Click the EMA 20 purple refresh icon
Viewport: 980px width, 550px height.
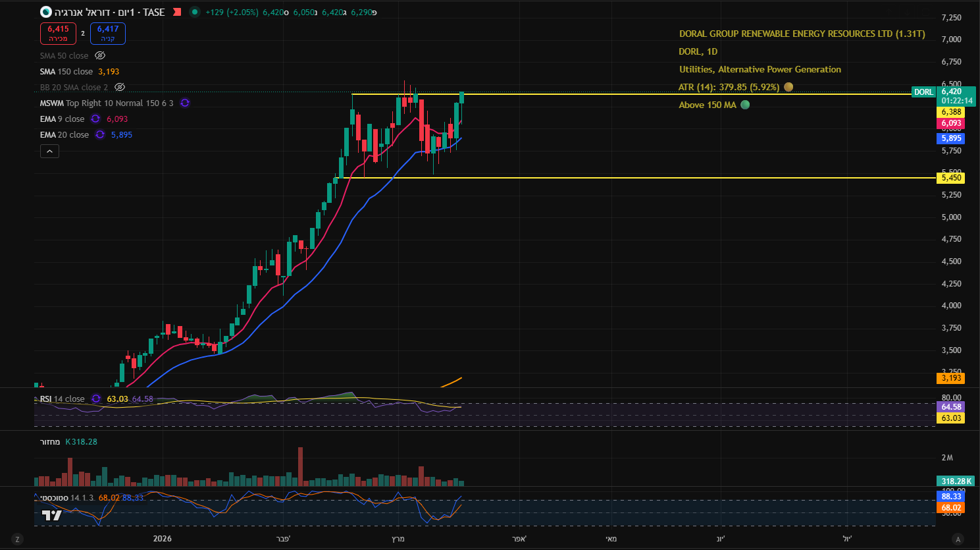[100, 134]
